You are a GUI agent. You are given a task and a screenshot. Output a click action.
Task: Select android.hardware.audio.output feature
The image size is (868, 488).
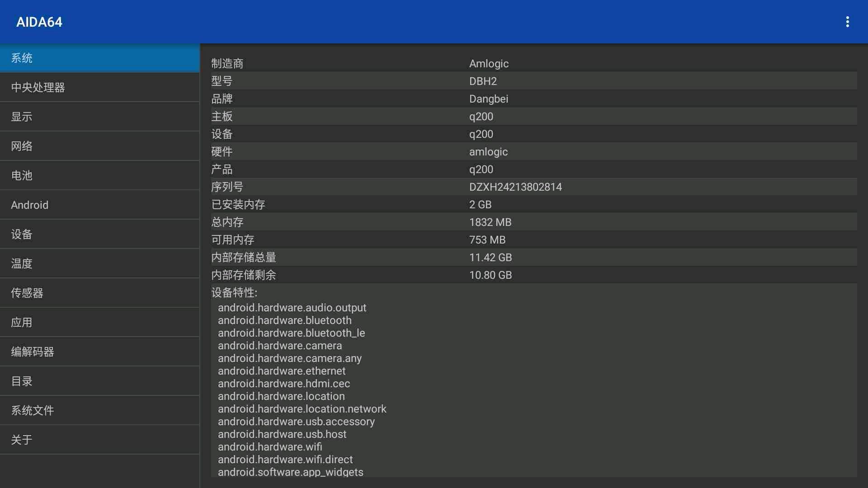(x=292, y=308)
